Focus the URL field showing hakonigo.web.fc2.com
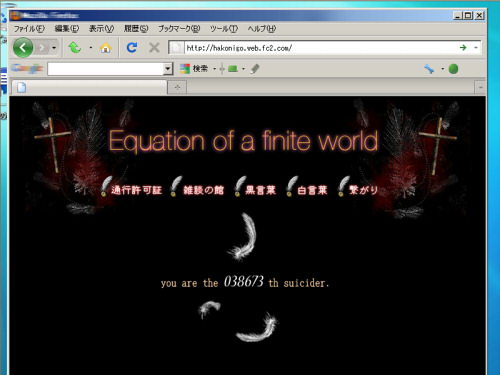Image resolution: width=500 pixels, height=375 pixels. pyautogui.click(x=320, y=48)
